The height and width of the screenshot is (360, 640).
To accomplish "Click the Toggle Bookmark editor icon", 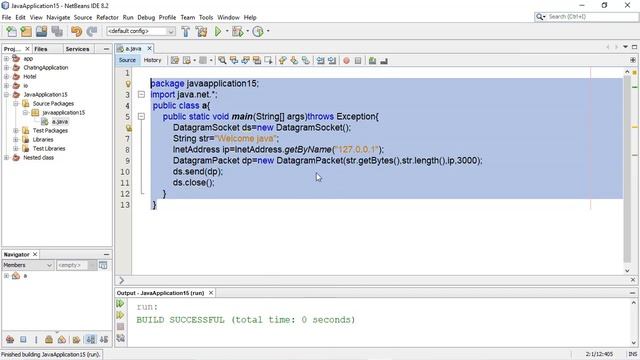I will tap(306, 60).
